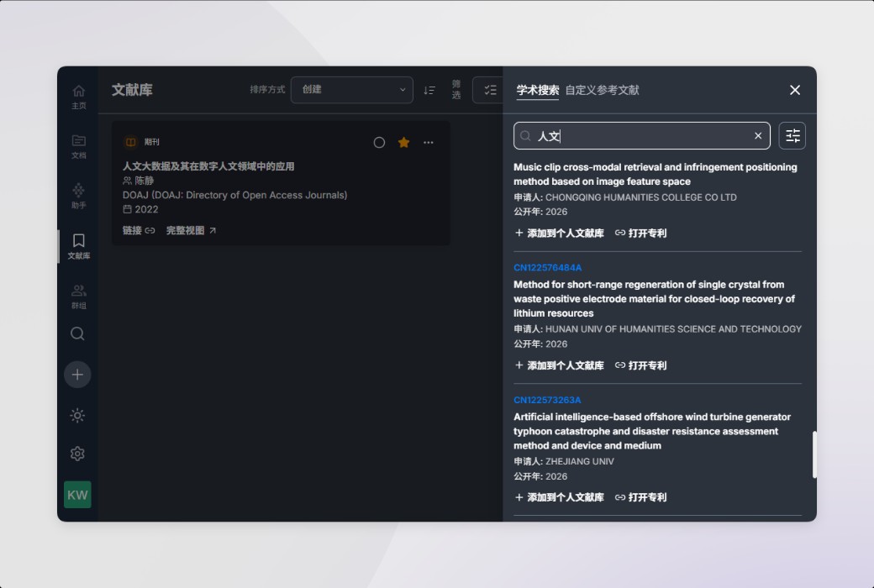Toggle the selection circle on the 人文大数据 card
This screenshot has height=588, width=874.
point(379,143)
